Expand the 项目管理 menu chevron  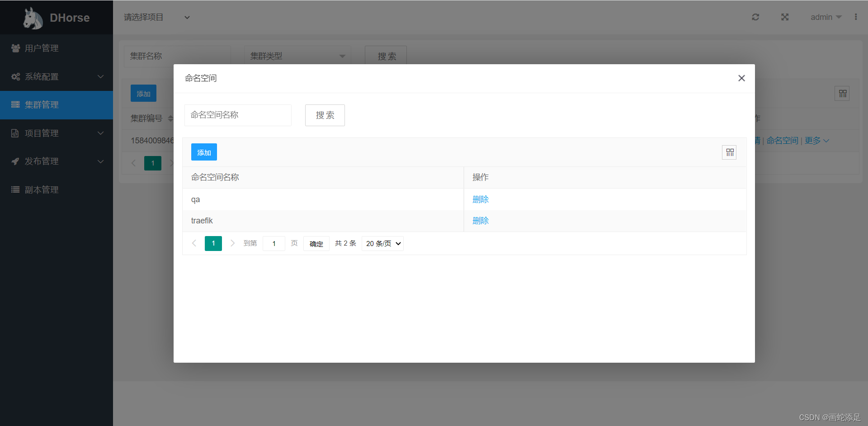click(x=100, y=133)
